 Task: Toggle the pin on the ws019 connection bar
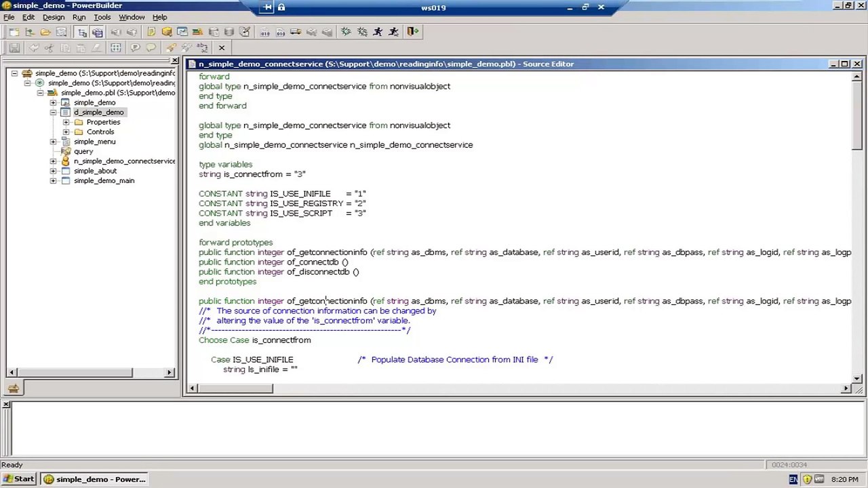click(x=268, y=7)
